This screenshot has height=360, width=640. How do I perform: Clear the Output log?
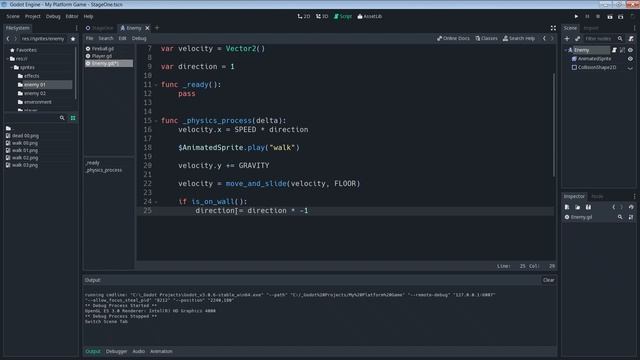click(548, 280)
